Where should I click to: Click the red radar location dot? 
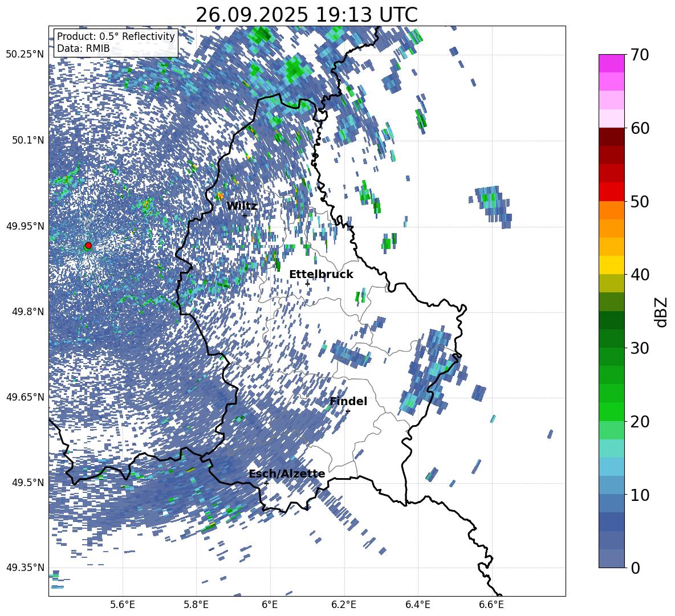[x=88, y=246]
